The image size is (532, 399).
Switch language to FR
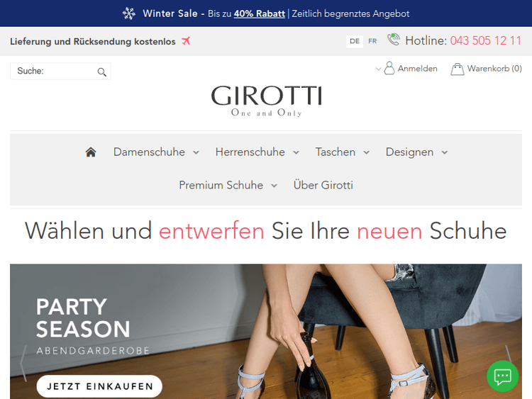click(x=372, y=41)
